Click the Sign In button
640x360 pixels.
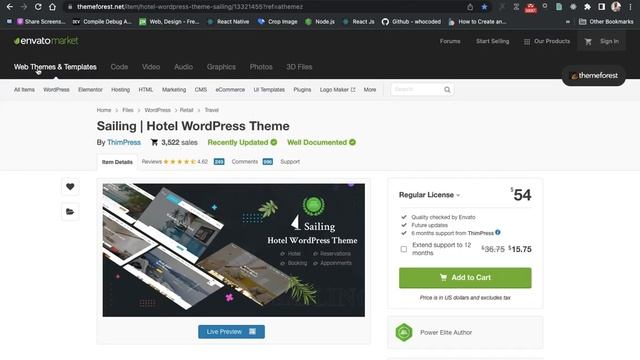point(609,41)
